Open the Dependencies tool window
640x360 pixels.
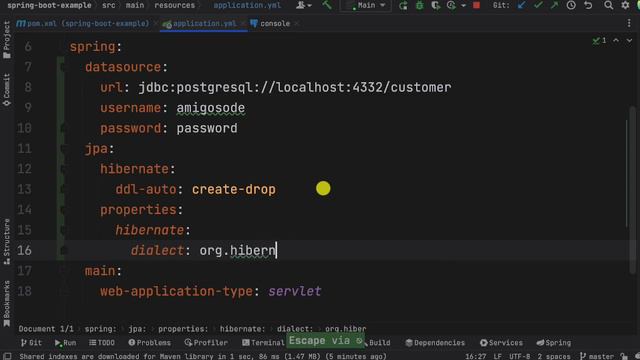tap(435, 343)
